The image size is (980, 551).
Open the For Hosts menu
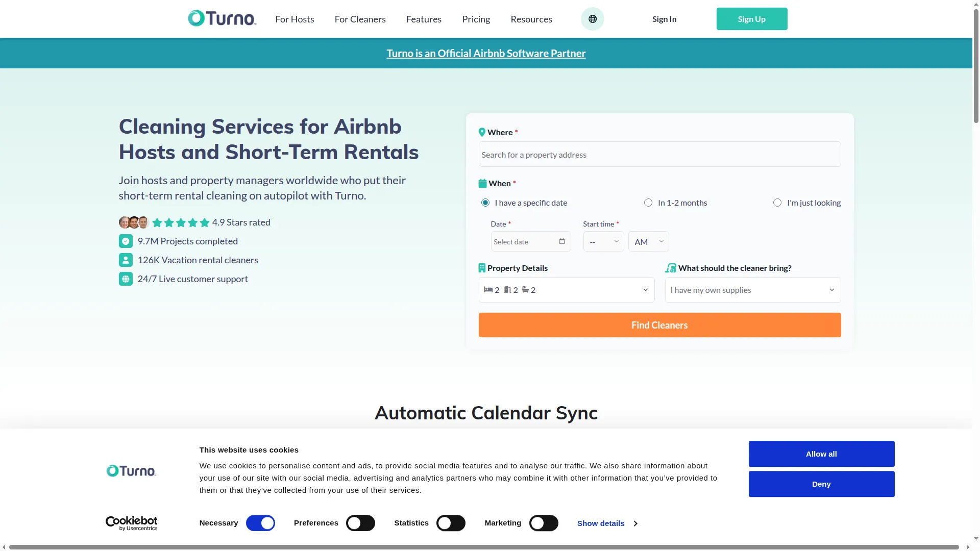[295, 19]
